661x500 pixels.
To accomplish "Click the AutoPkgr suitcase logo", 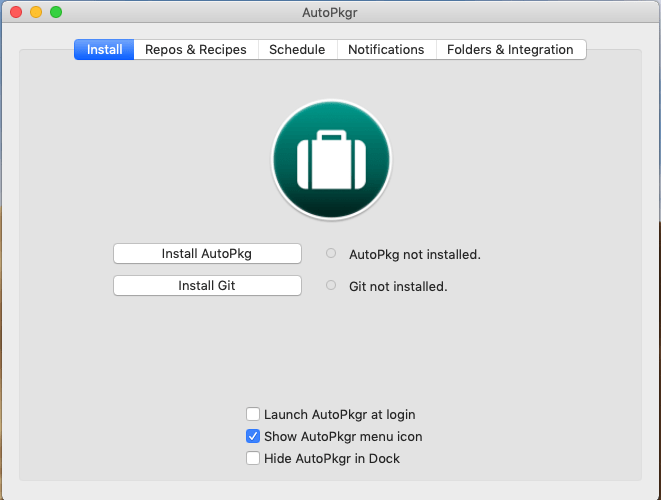I will (x=331, y=160).
